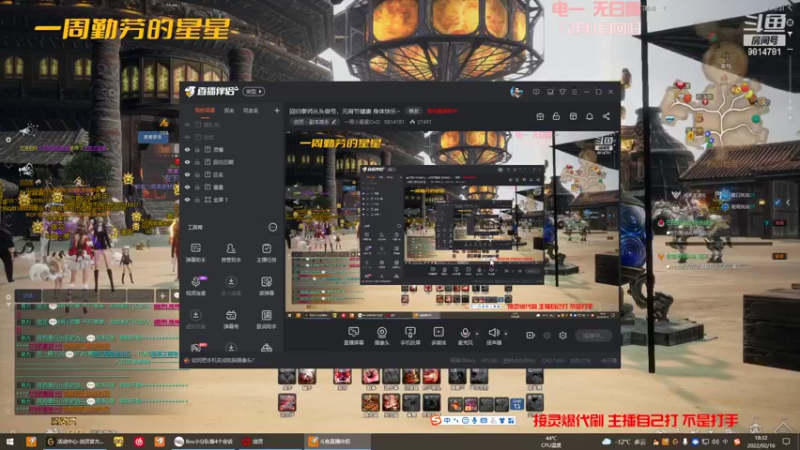Switch to the third scene tab
Viewport: 800px width, 450px height.
tap(251, 111)
